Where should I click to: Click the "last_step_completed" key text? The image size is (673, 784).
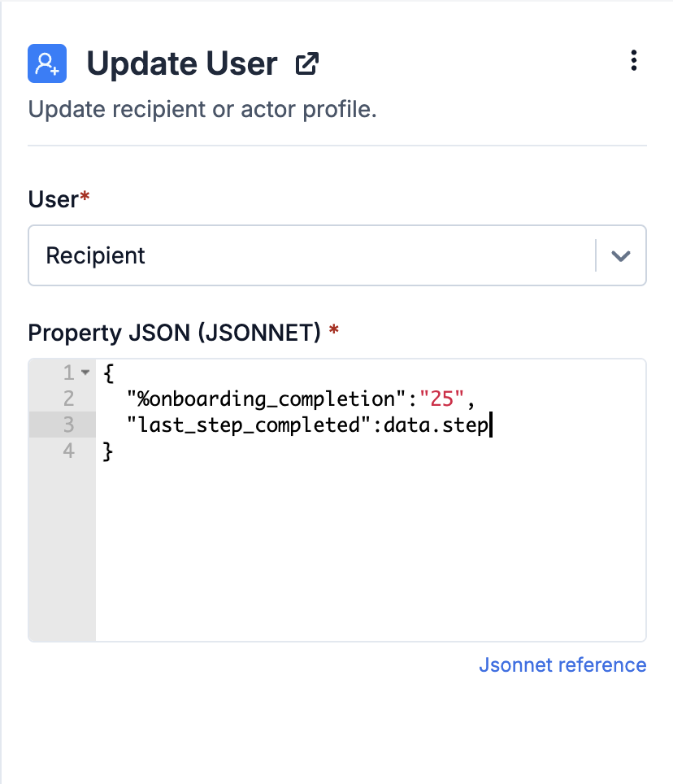point(249,425)
